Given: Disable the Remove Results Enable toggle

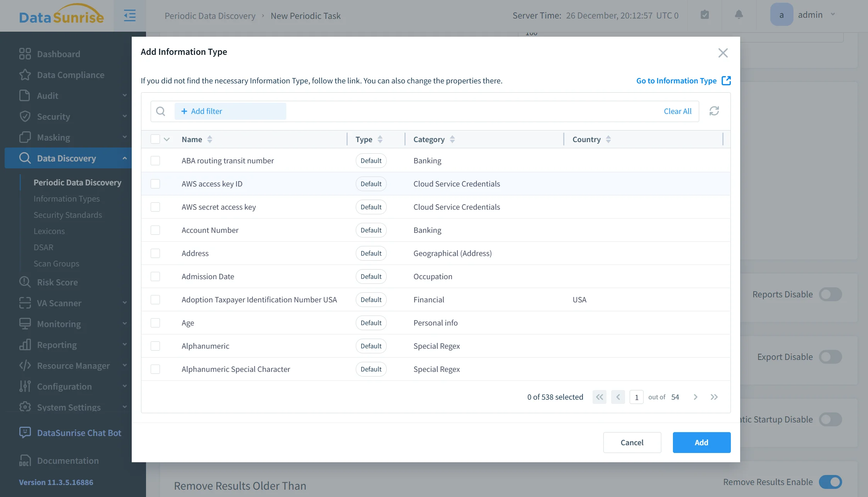Looking at the screenshot, I should coord(831,482).
